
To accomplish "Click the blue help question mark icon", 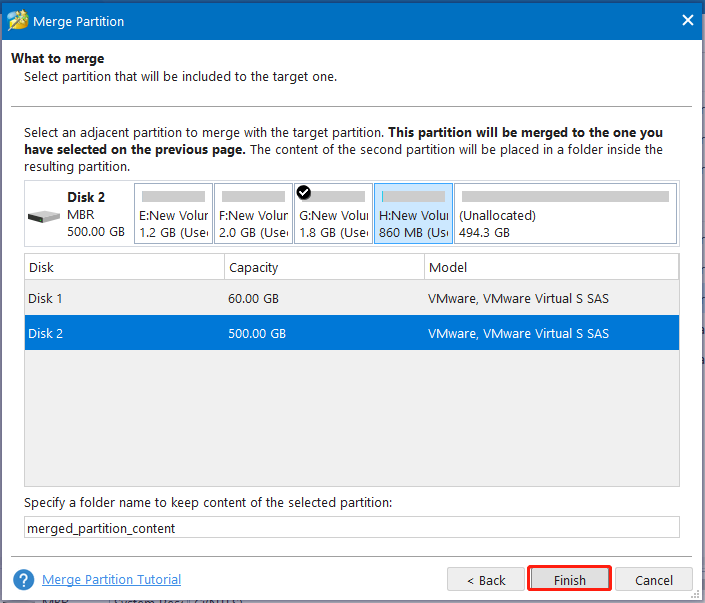I will tap(23, 580).
